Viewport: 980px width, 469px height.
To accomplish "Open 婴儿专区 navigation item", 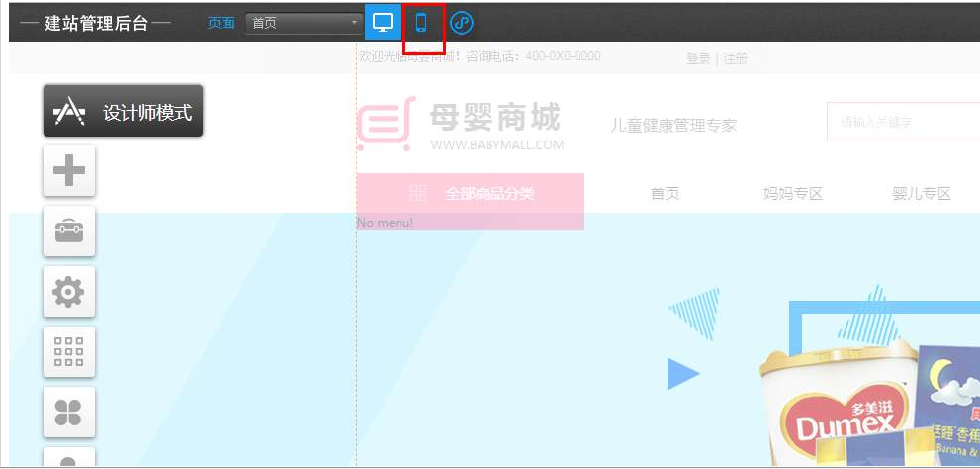I will (921, 194).
